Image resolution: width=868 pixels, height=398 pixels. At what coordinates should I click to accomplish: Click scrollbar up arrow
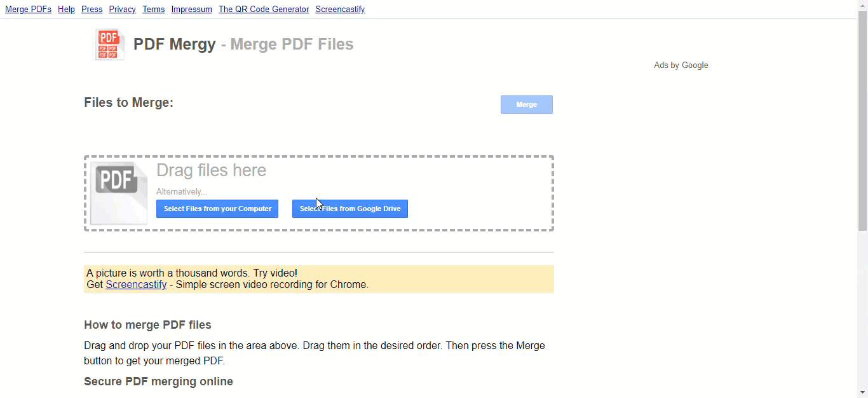click(x=862, y=5)
